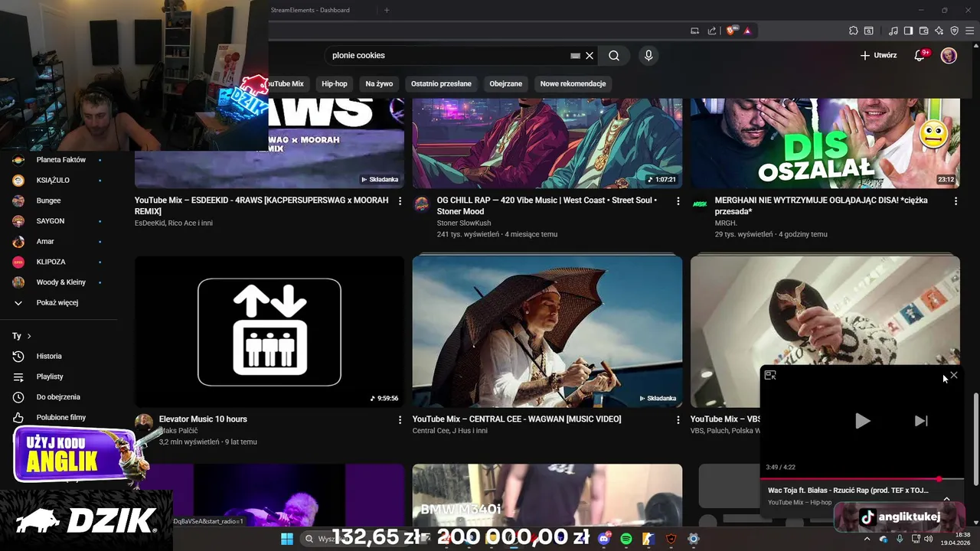
Task: Switch to the StreamElements Dashboard tab
Action: tap(310, 10)
